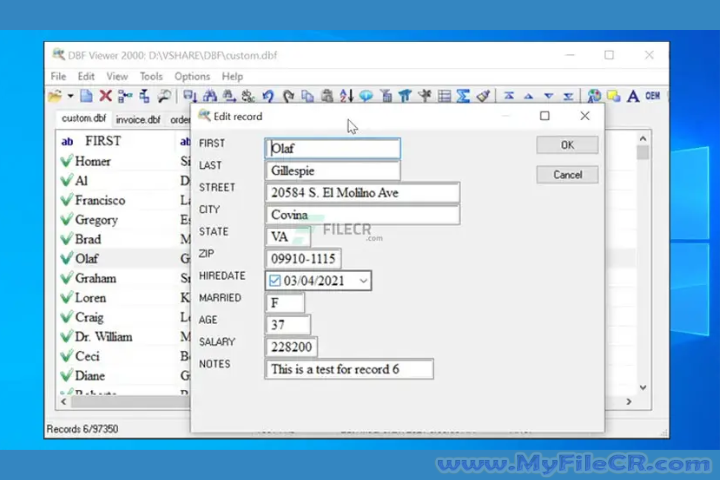Click the yellow overlapping windows icon

pos(613,96)
